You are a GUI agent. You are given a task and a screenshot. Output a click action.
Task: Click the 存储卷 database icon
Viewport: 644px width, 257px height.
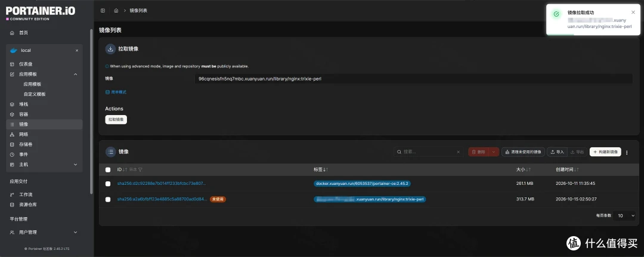pyautogui.click(x=12, y=144)
